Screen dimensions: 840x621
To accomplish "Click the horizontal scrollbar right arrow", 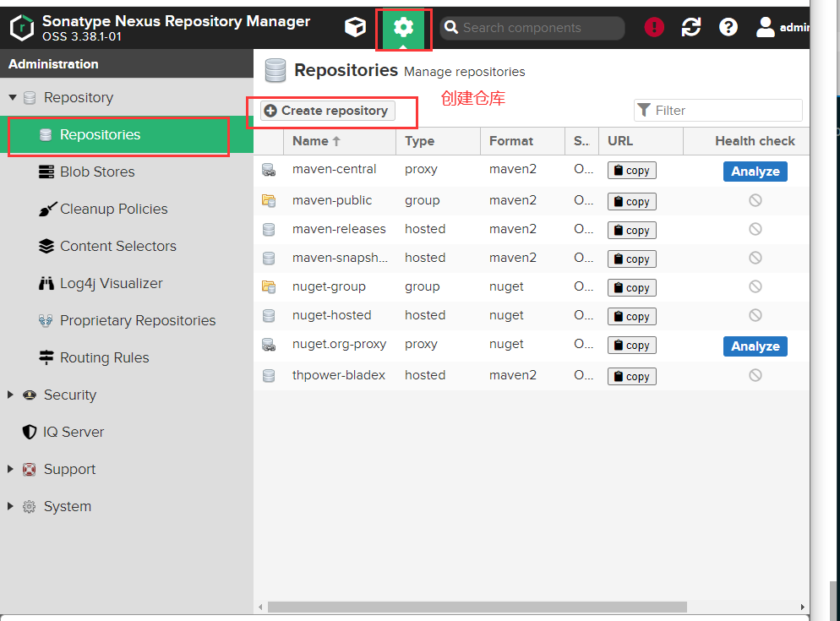I will 803,607.
